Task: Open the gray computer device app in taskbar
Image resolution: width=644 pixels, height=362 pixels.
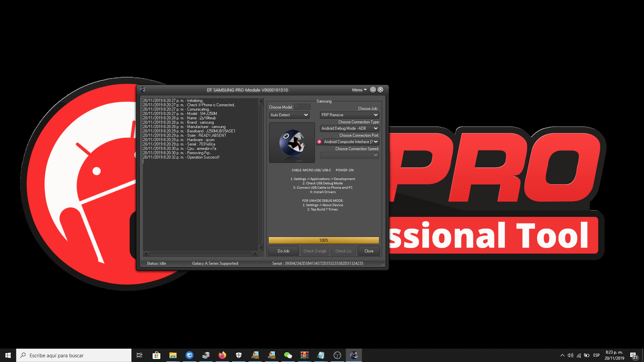Action: pyautogui.click(x=206, y=355)
